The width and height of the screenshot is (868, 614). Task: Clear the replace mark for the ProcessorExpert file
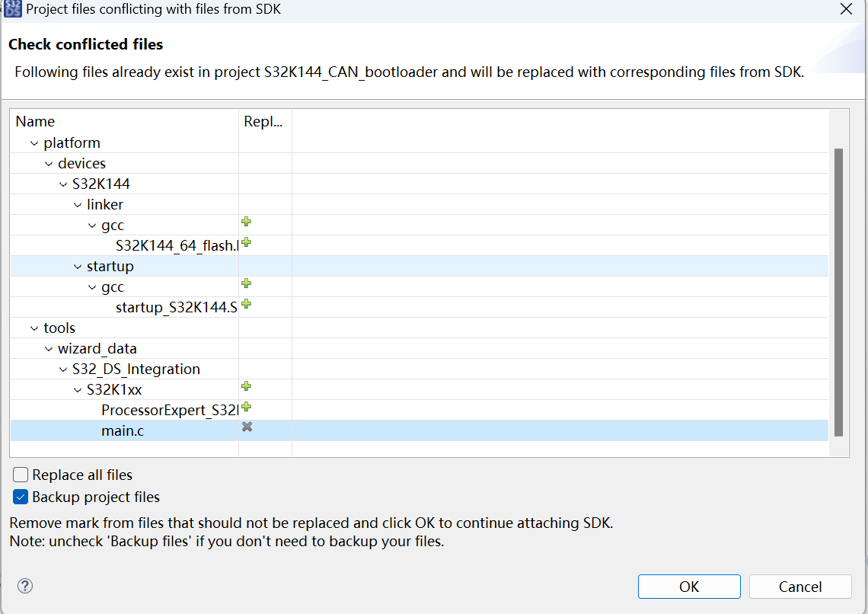point(246,406)
